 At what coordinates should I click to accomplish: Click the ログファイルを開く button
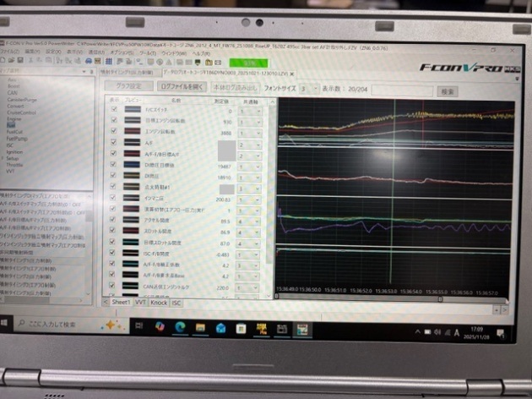click(182, 86)
